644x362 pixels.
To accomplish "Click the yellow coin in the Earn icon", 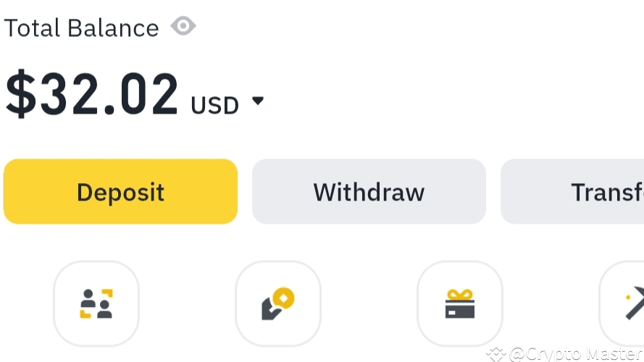I will 284,298.
